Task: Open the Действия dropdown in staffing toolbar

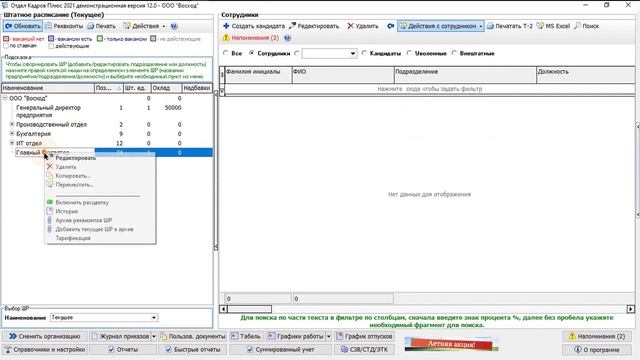Action: pyautogui.click(x=144, y=26)
